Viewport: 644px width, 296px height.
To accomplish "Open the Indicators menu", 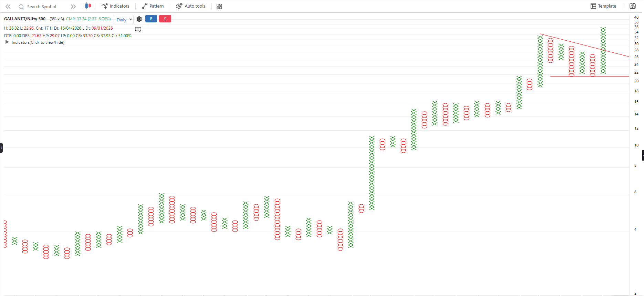I will click(116, 6).
